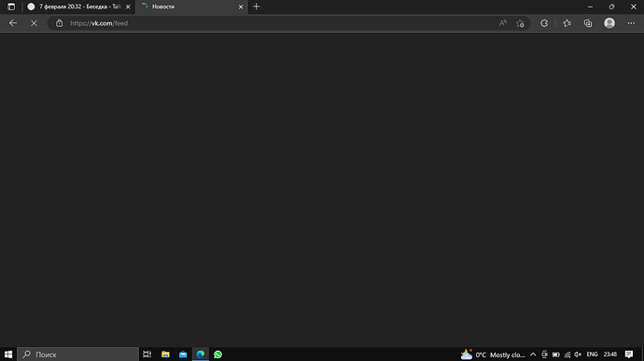Open Task View on the taskbar
The image size is (644, 361).
click(x=147, y=354)
